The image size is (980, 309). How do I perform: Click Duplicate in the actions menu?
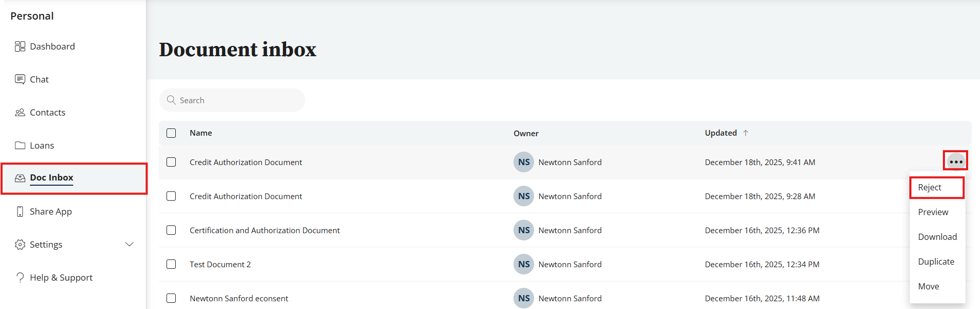(x=936, y=262)
